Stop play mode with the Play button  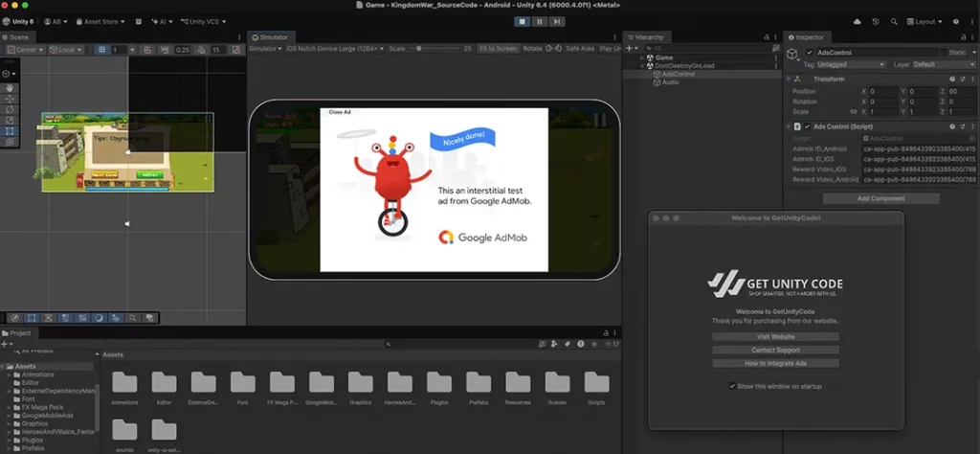coord(523,22)
